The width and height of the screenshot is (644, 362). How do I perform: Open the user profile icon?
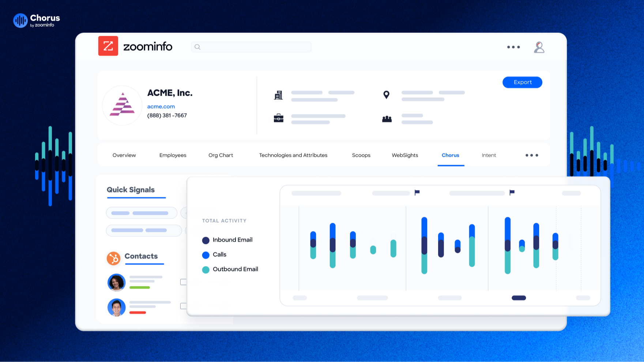(539, 47)
